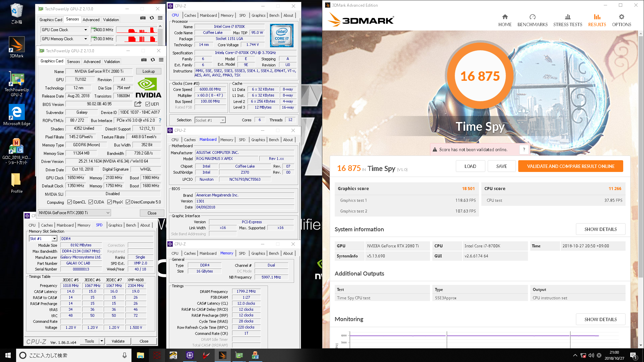Click the BIOS share/export icon next to UEFI
644x362 pixels.
[138, 104]
